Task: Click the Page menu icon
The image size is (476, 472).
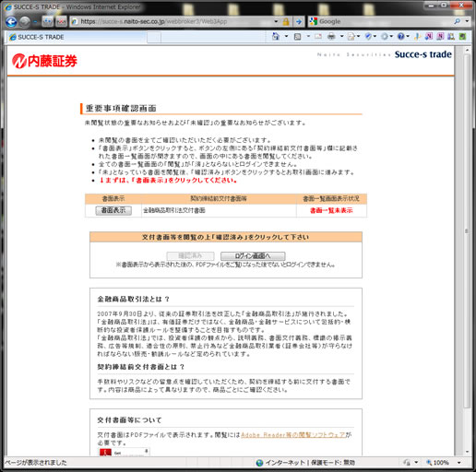Action: tap(351, 37)
